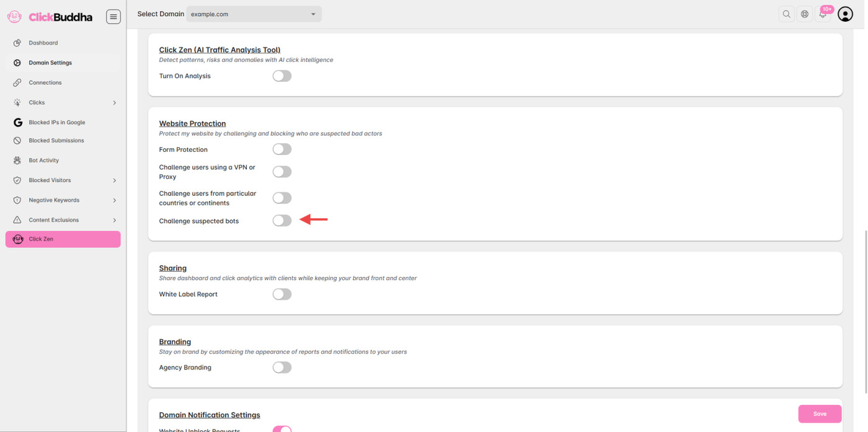
Task: Click the hamburger sidebar toggle icon
Action: click(x=113, y=17)
